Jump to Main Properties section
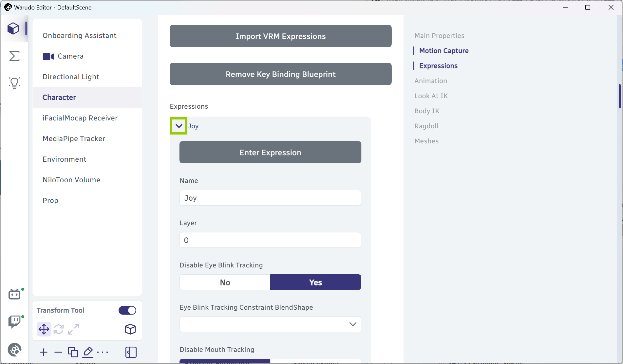 (x=439, y=36)
